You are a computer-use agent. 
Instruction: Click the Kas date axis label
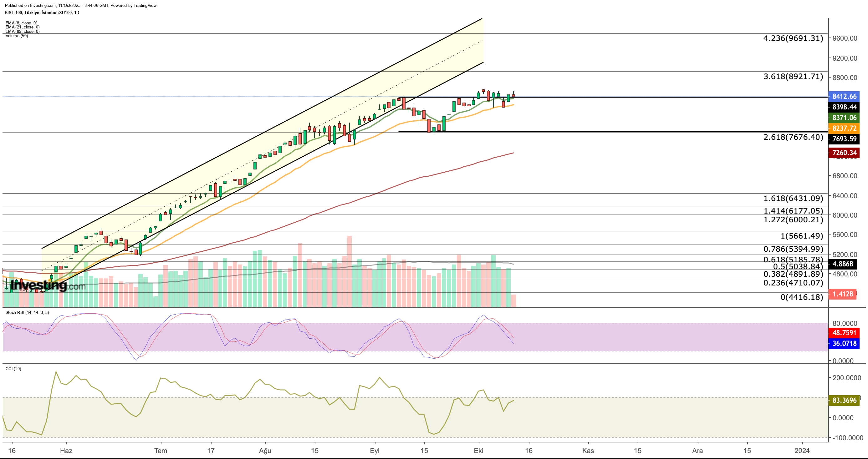[588, 451]
